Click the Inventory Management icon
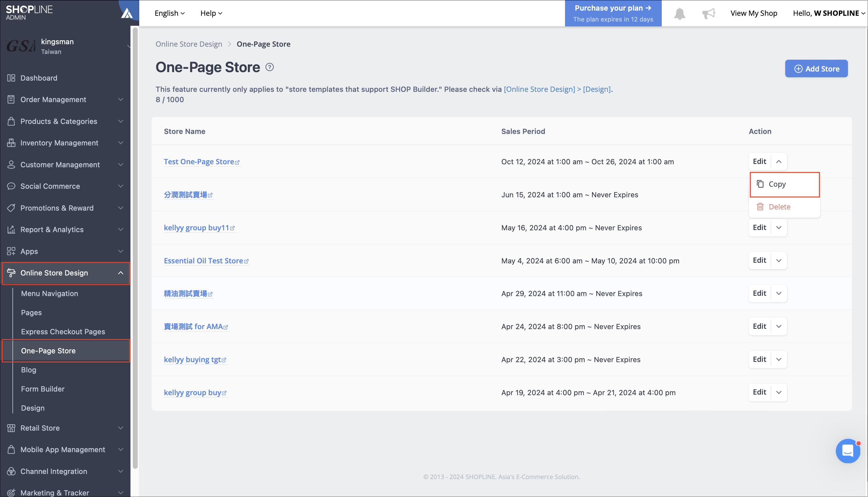The height and width of the screenshot is (497, 868). tap(11, 143)
